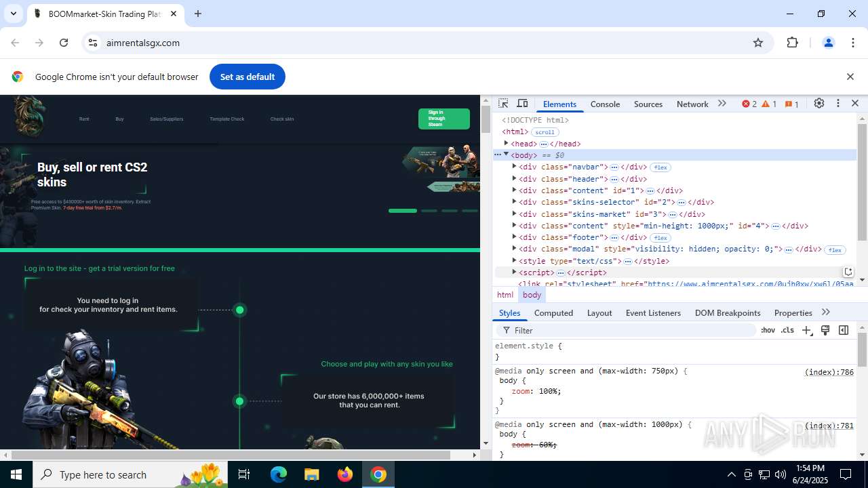
Task: Toggle the computed styles sidebar icon
Action: pos(844,330)
